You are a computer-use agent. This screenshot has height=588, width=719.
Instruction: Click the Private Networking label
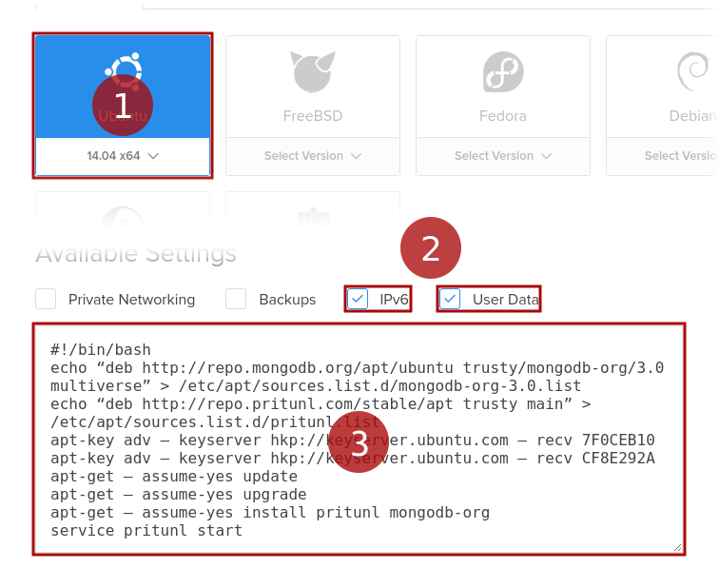tap(131, 300)
